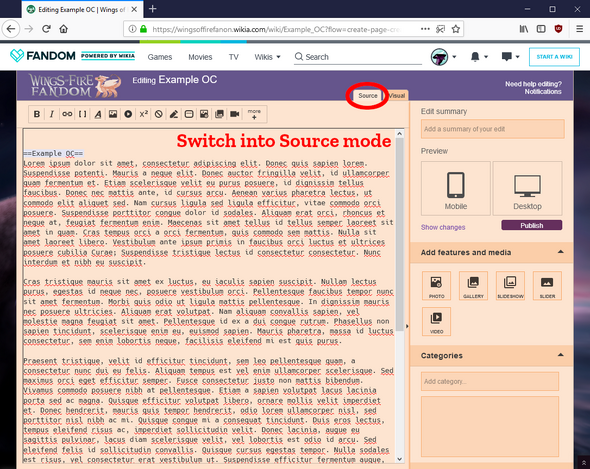
Task: Open Show changes link
Action: pos(443,227)
